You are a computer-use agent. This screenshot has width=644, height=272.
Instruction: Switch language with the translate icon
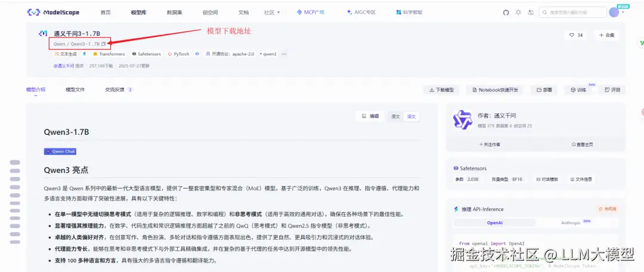click(x=531, y=13)
